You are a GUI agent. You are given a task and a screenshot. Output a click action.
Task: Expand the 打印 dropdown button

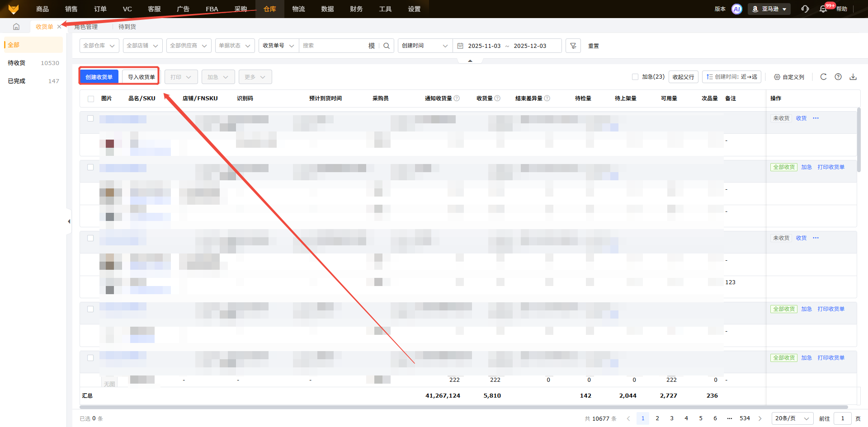click(x=181, y=77)
